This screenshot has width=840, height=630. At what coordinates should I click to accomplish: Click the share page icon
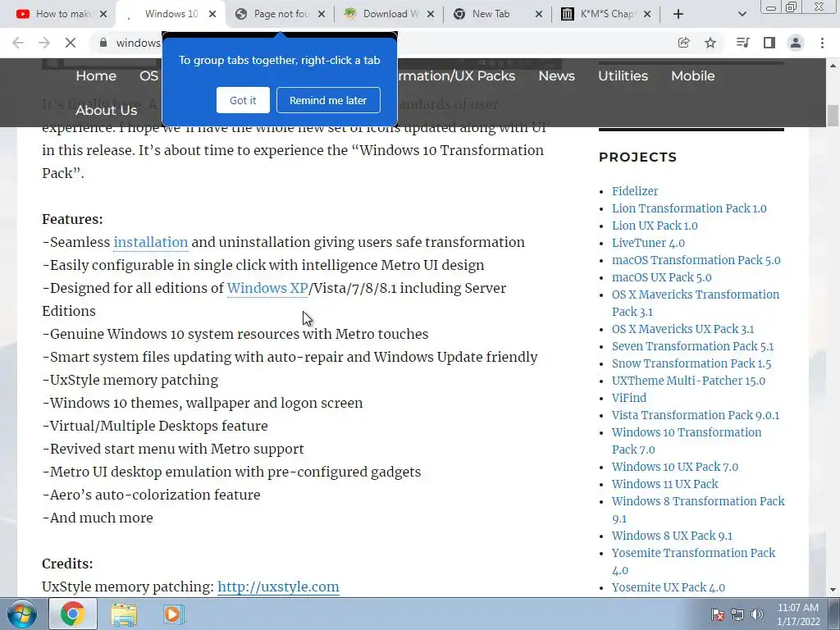click(x=683, y=43)
